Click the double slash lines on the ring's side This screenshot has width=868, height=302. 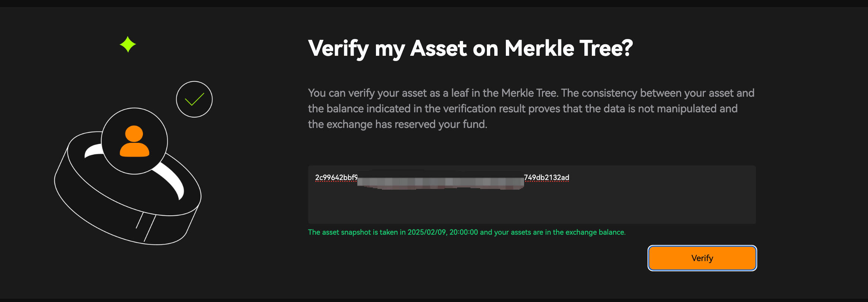(x=146, y=227)
